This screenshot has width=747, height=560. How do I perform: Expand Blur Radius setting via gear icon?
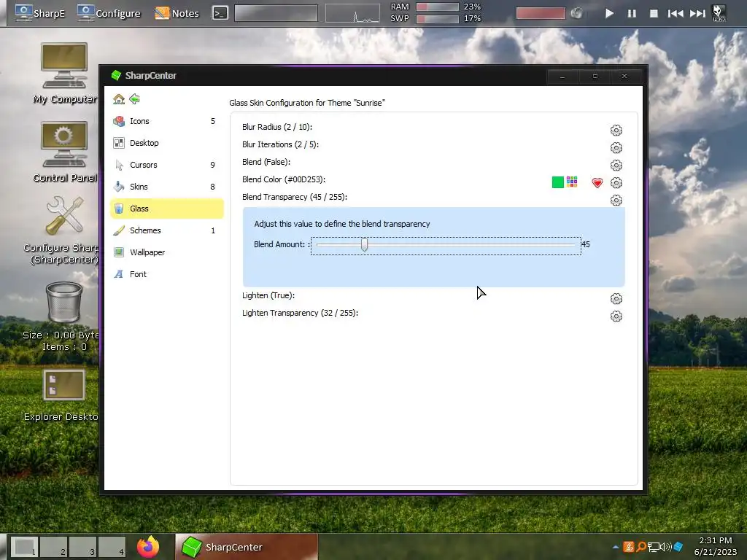(616, 131)
